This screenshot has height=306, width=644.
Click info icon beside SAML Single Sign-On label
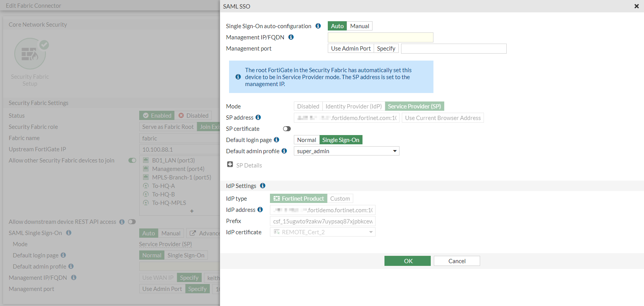coord(69,233)
